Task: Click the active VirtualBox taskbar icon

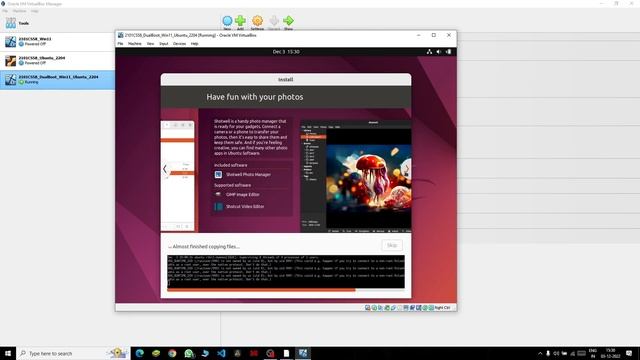Action: point(303,353)
